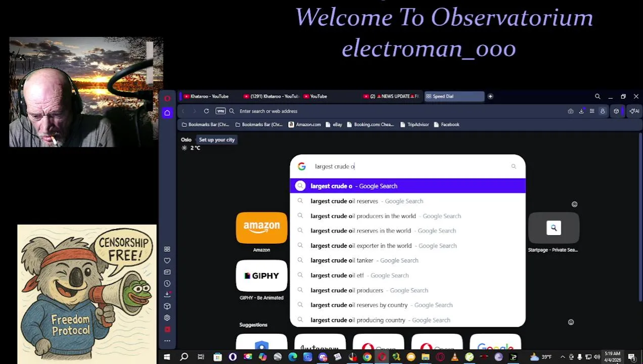Reload the page with the refresh icon
This screenshot has width=643, height=364.
tap(206, 111)
